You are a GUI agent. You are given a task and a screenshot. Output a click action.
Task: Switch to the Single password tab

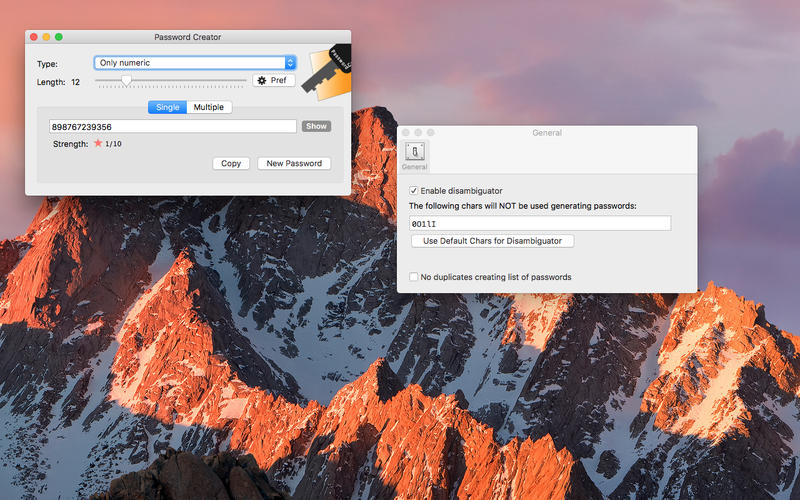point(167,107)
